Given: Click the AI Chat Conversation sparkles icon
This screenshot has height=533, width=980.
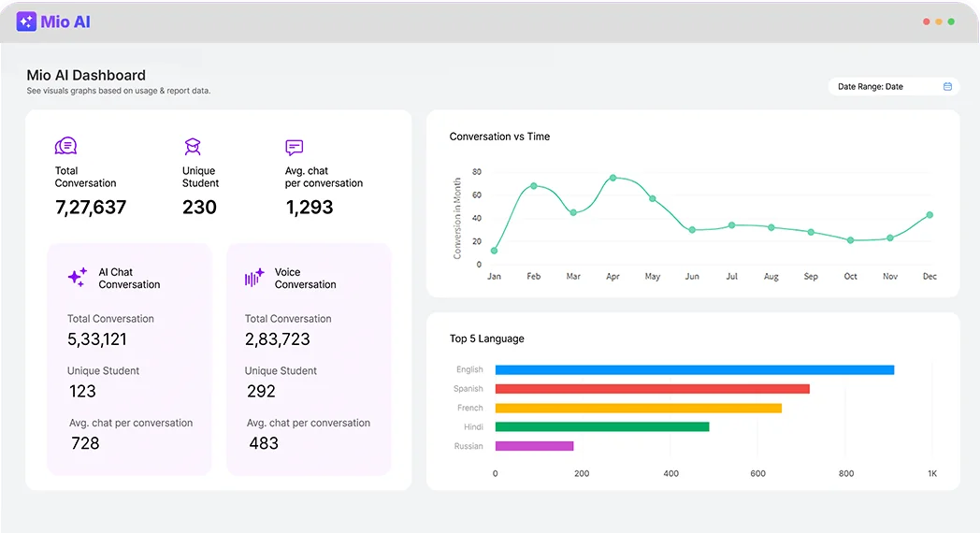Looking at the screenshot, I should coord(78,277).
